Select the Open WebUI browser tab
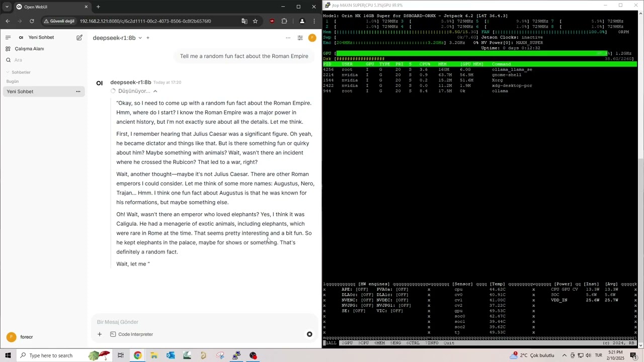 [x=52, y=7]
